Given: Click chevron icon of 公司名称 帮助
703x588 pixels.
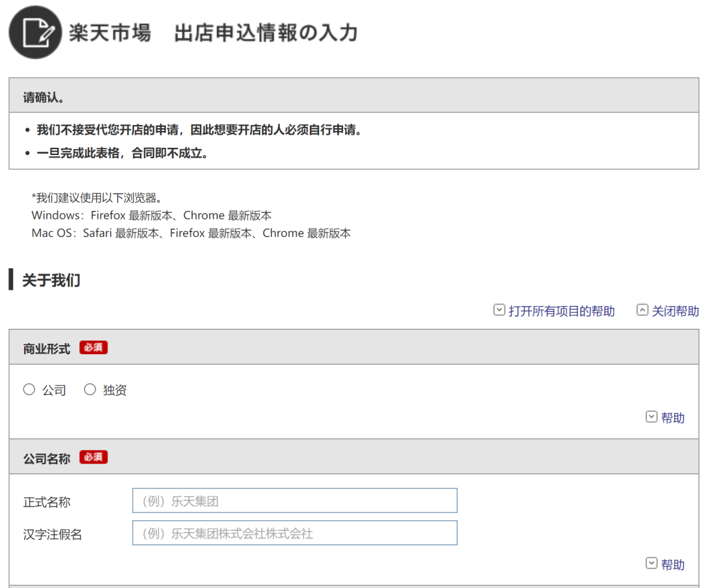Looking at the screenshot, I should pyautogui.click(x=652, y=563).
